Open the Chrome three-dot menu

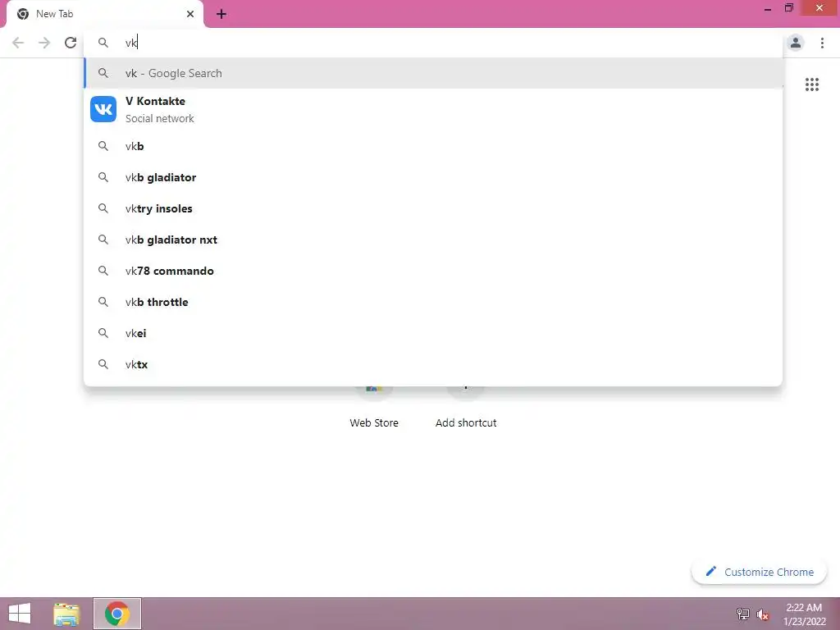coord(822,43)
